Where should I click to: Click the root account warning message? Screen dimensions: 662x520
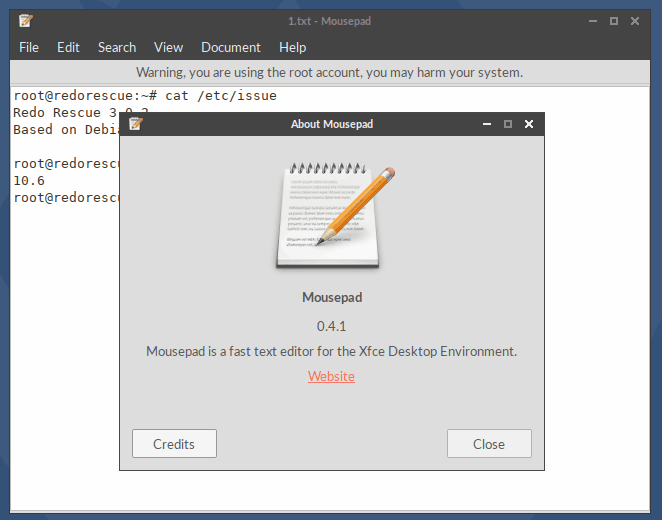pos(329,73)
